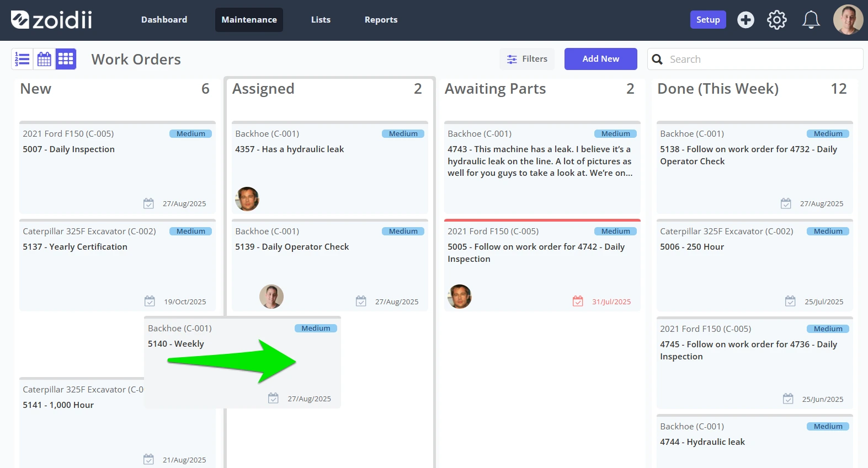868x468 pixels.
Task: Click the Add New button
Action: [x=600, y=59]
